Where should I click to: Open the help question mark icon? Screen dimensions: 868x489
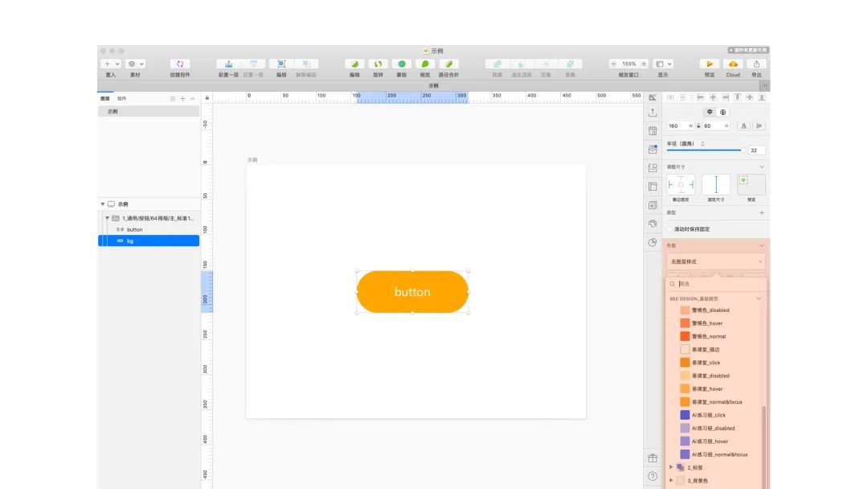tap(653, 476)
